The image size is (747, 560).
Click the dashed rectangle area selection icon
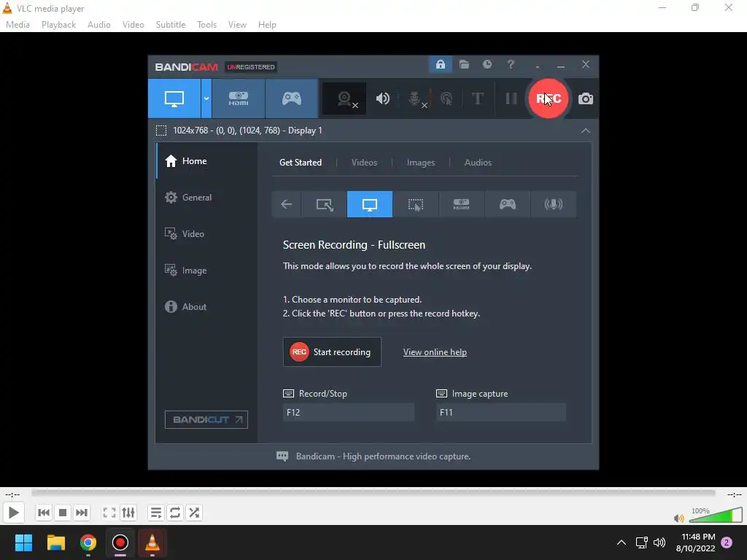[161, 131]
